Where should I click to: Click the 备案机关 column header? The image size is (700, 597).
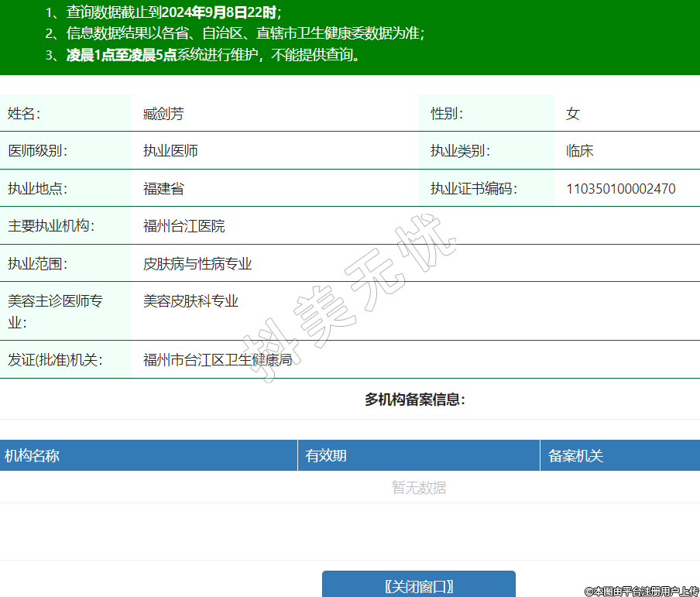tap(575, 455)
